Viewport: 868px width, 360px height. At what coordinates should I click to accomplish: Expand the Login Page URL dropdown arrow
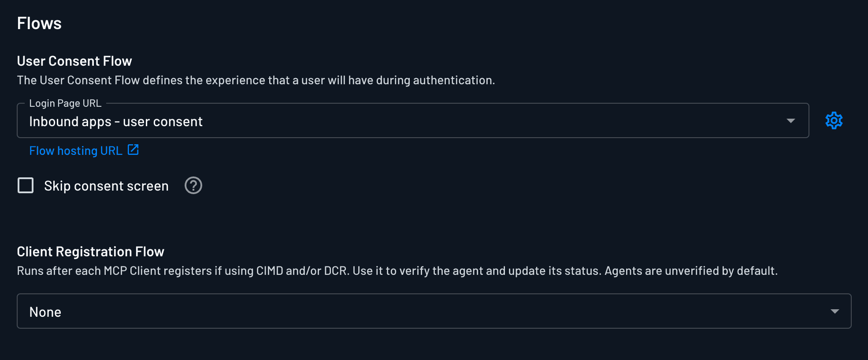point(790,121)
